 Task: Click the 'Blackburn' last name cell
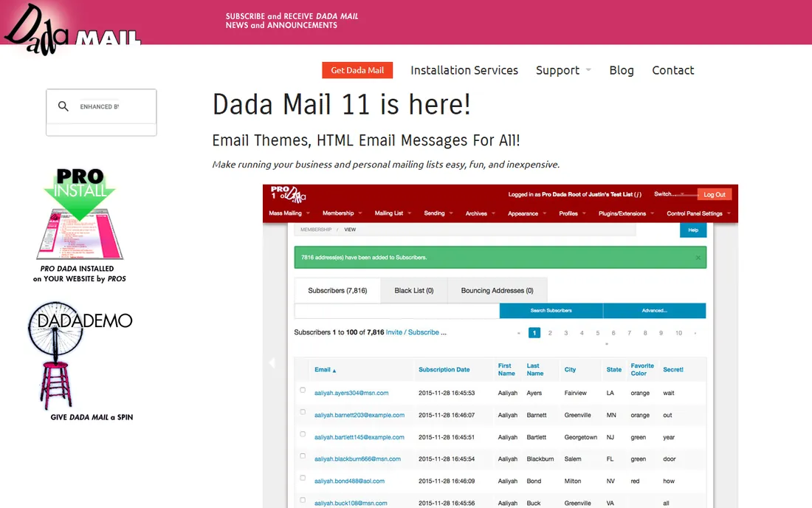[x=540, y=459]
